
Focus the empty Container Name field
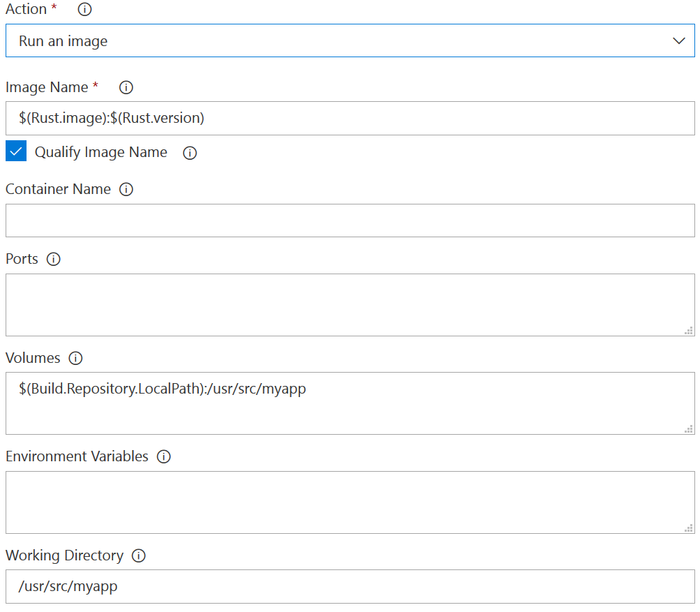point(349,221)
